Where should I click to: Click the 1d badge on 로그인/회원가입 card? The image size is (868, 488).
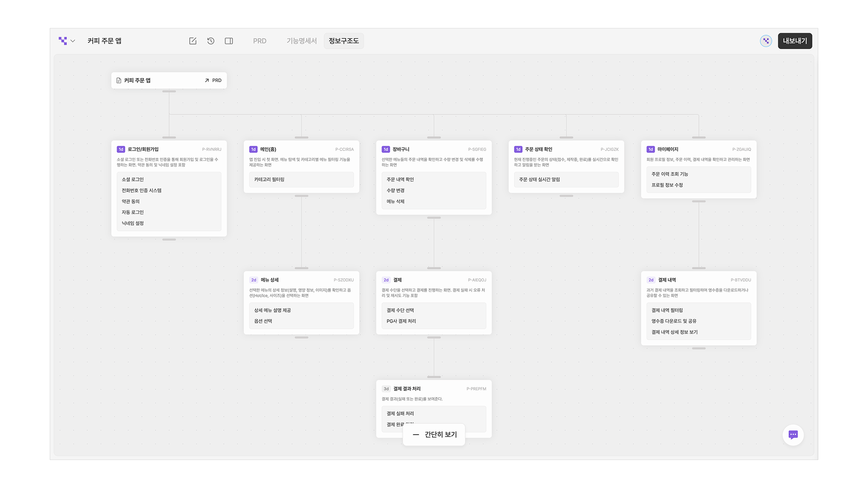(121, 150)
